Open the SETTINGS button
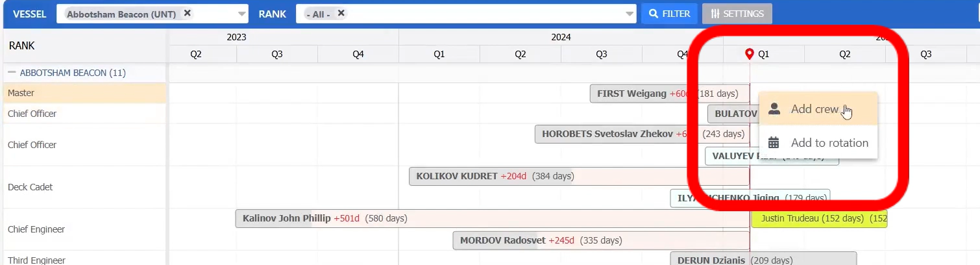 (x=737, y=14)
